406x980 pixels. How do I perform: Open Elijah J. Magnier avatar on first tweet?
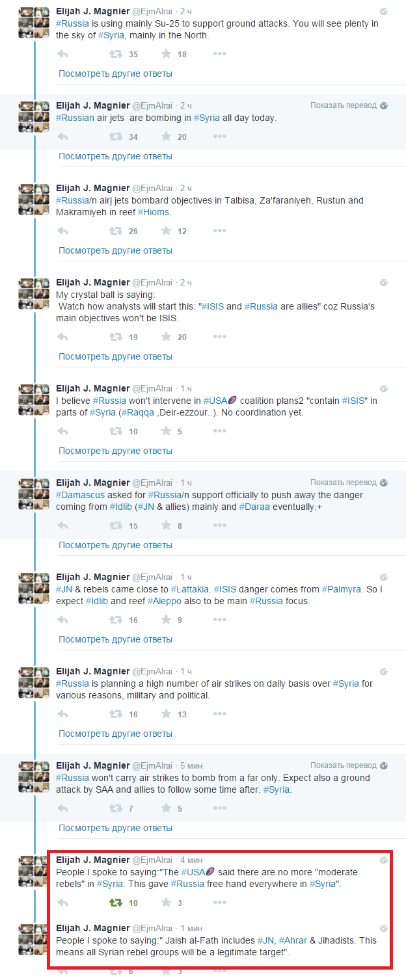click(x=34, y=23)
